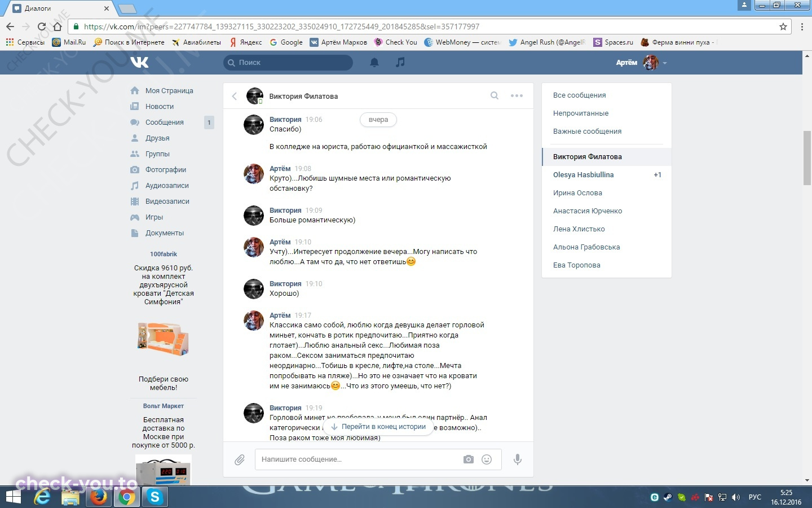812x508 pixels.
Task: Show Непрочитанные messages filter
Action: coord(581,113)
